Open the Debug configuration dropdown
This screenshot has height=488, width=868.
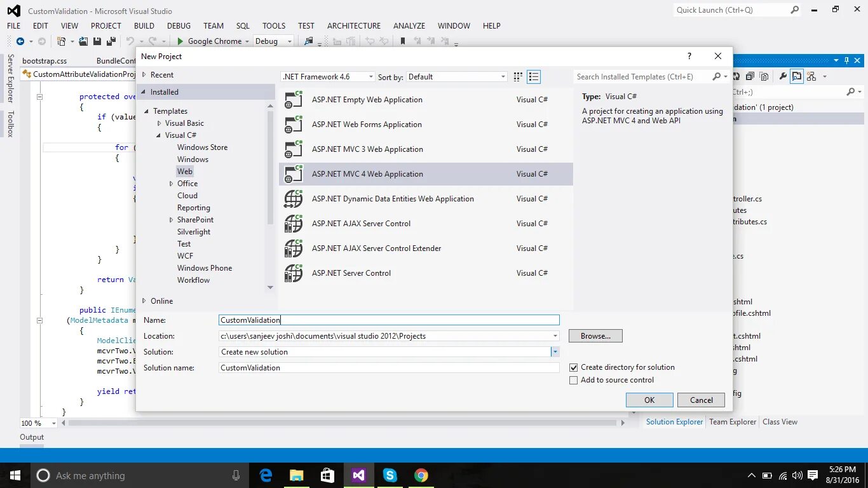289,41
